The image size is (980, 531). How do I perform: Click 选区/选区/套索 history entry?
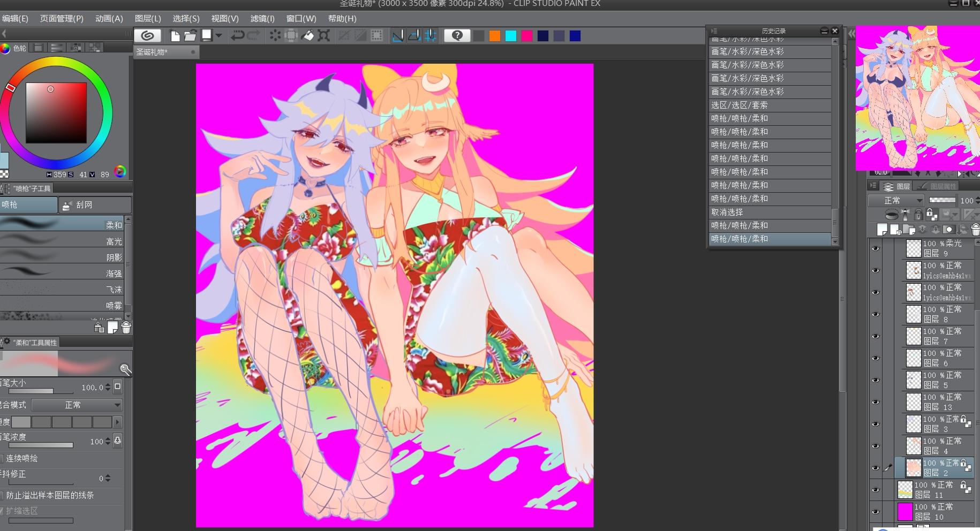(x=770, y=105)
